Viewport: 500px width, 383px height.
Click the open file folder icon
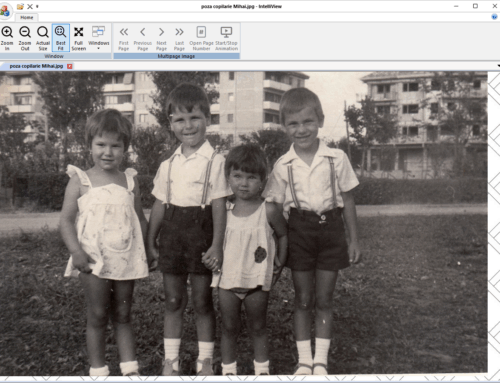coord(20,6)
